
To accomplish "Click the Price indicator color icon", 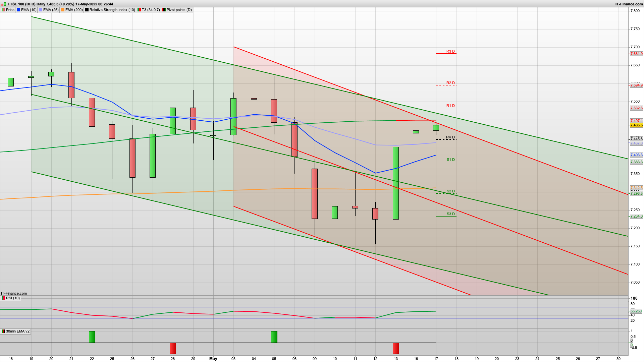I will point(3,10).
